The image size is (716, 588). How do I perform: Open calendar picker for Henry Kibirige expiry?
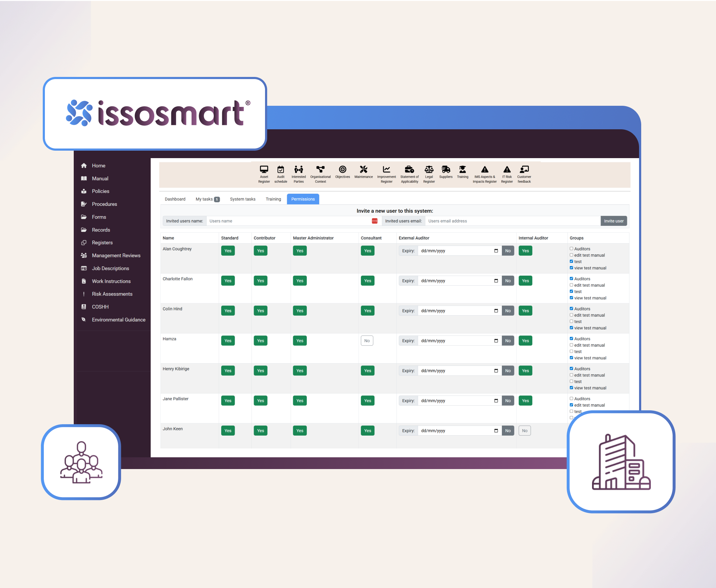pos(496,371)
